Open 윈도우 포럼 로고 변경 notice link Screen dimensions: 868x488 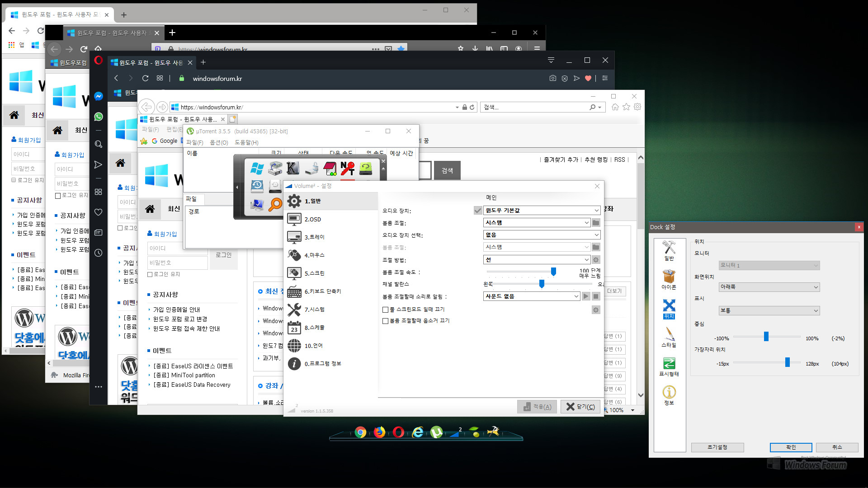pyautogui.click(x=180, y=319)
